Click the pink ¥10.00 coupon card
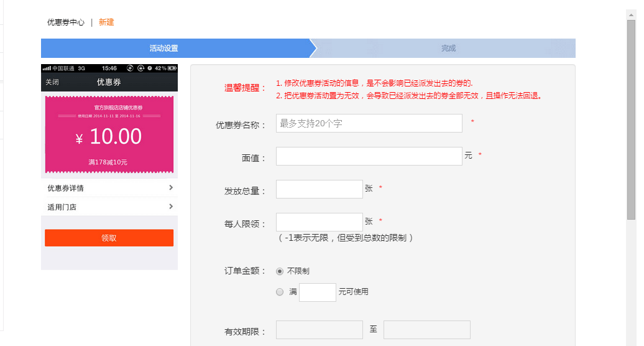 pyautogui.click(x=109, y=135)
